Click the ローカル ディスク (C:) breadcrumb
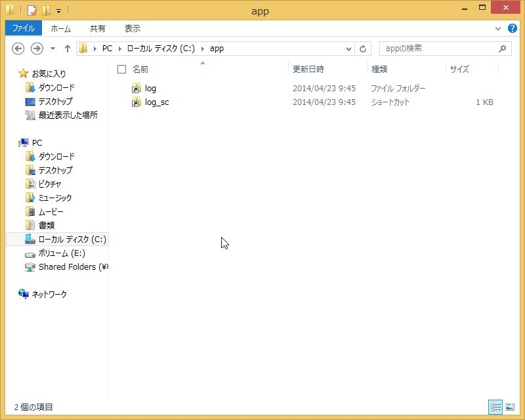The height and width of the screenshot is (420, 525). pos(161,49)
